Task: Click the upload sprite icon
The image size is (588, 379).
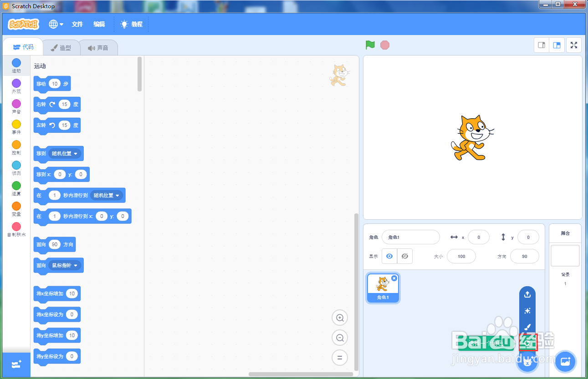Action: click(x=527, y=294)
